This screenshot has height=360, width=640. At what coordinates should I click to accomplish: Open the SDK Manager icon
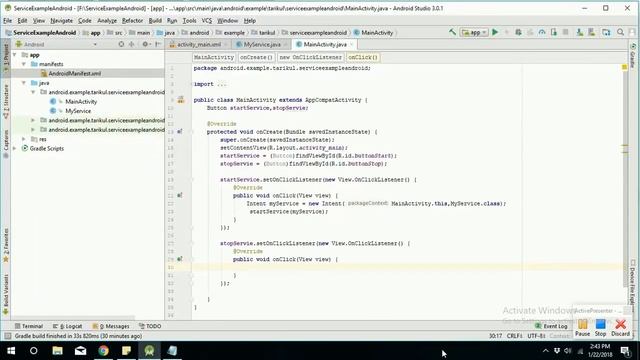(591, 32)
